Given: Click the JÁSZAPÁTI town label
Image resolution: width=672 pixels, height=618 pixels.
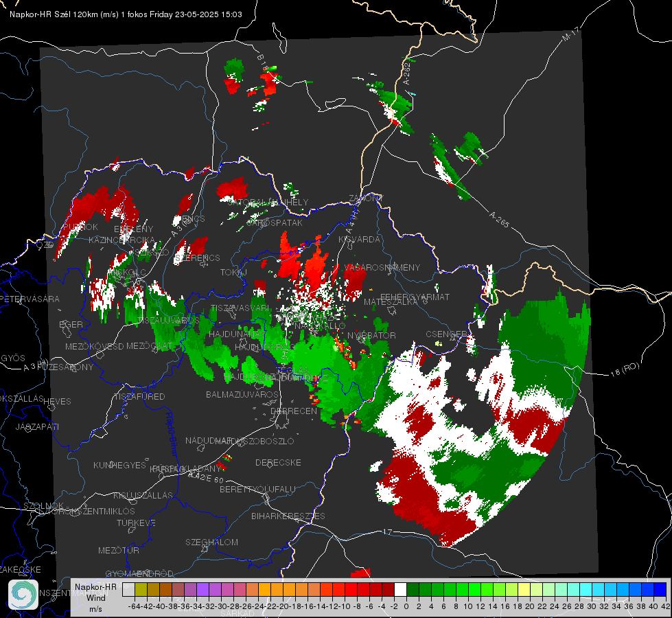Looking at the screenshot, I should pyautogui.click(x=37, y=426).
